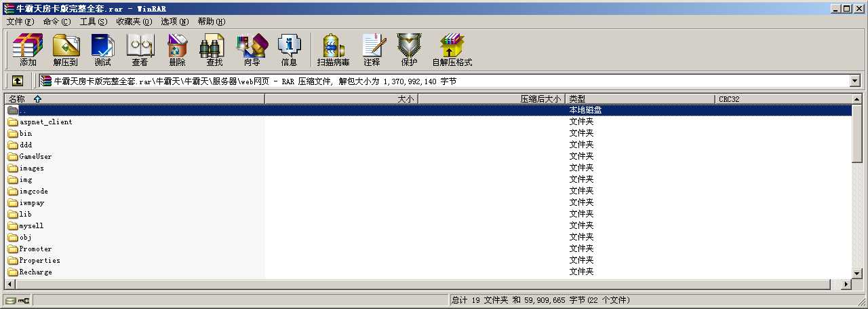Select the mysell folder icon
Viewport: 868px width, 309px height.
coord(12,226)
